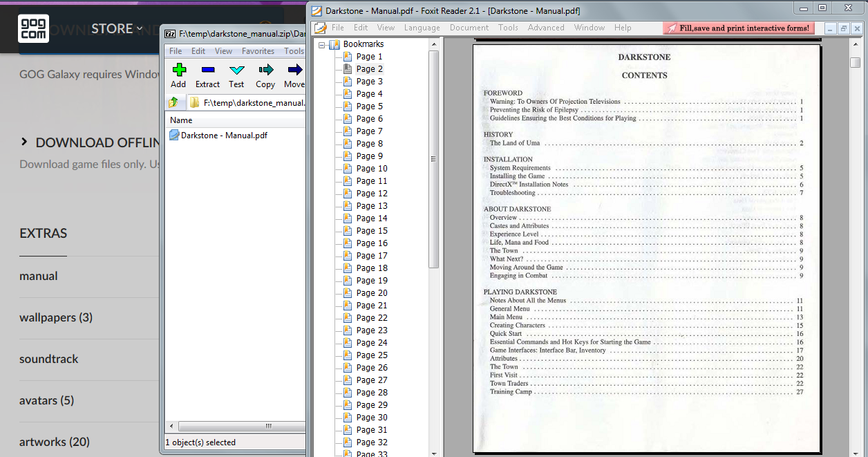Open the STORE dropdown on GOG

pos(117,28)
